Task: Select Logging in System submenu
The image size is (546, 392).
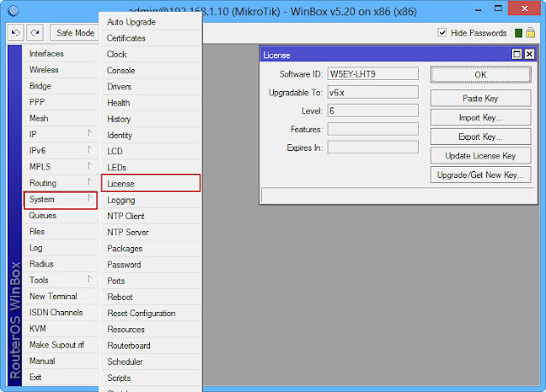Action: pos(151,200)
